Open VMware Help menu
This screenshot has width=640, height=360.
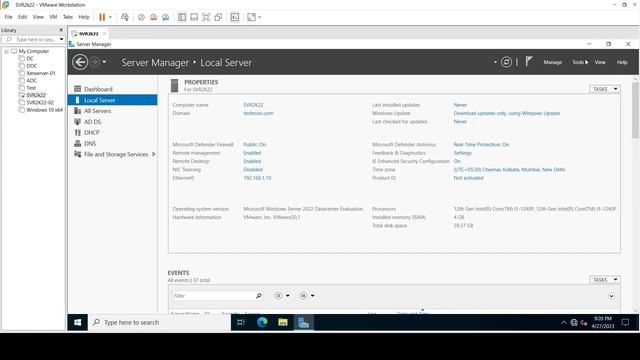pos(84,17)
